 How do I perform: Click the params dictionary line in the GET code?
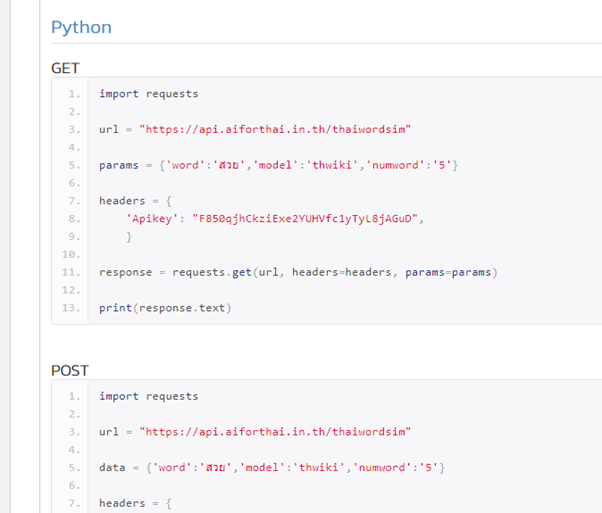tap(278, 165)
